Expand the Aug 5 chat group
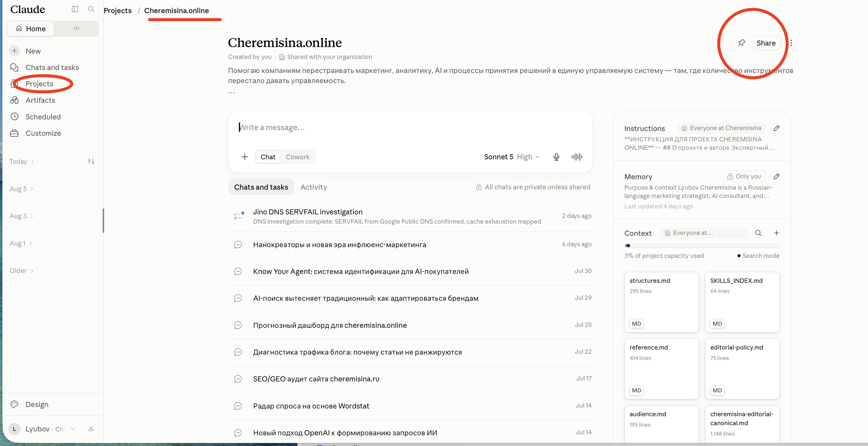This screenshot has width=868, height=446. pos(21,189)
